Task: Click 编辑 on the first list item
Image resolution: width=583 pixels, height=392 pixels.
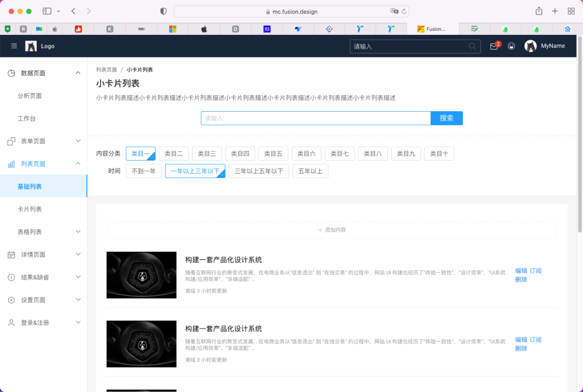Action: click(x=520, y=270)
